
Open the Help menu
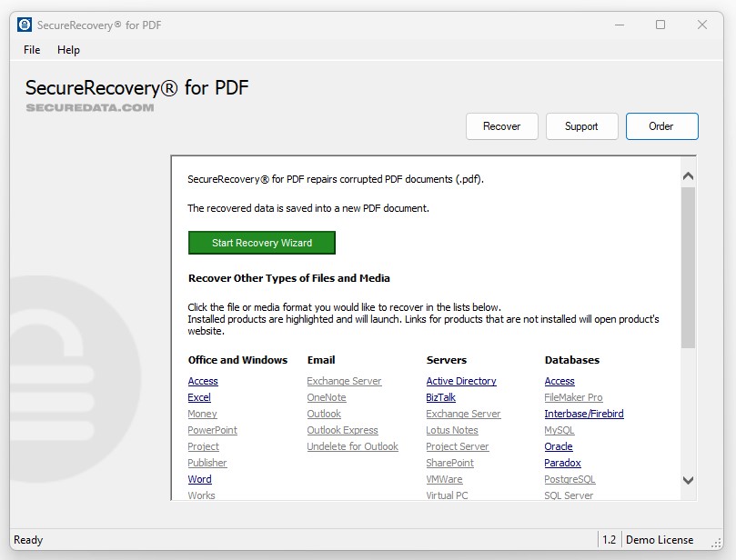point(68,50)
